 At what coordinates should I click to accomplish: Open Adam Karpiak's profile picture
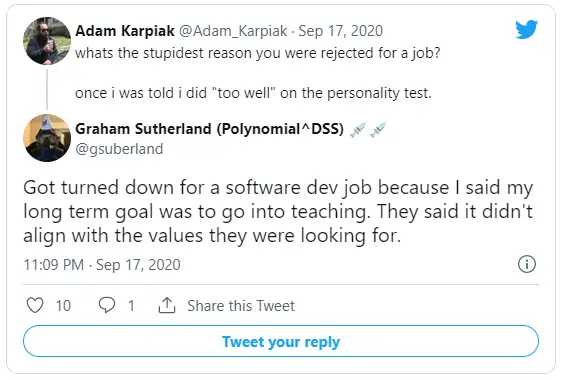pyautogui.click(x=47, y=40)
